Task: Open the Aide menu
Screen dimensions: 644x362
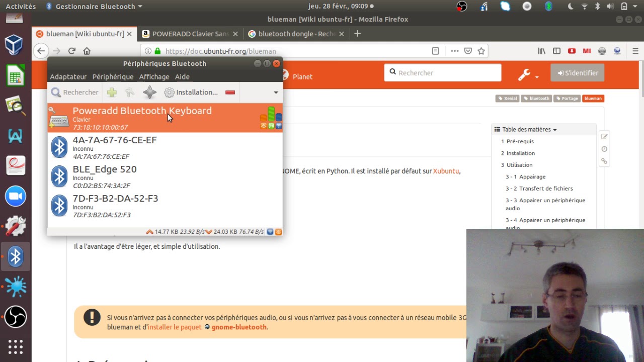Action: [182, 77]
